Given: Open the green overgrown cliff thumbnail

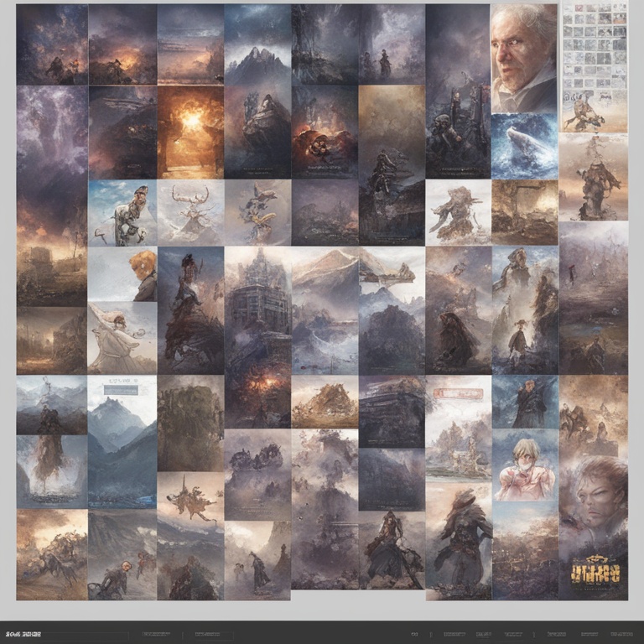Looking at the screenshot, I should coord(190,423).
